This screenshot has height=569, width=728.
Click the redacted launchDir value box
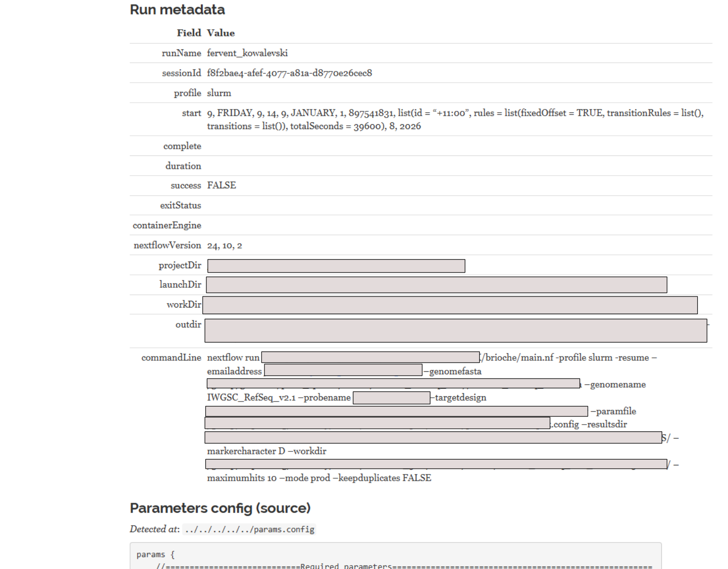436,285
